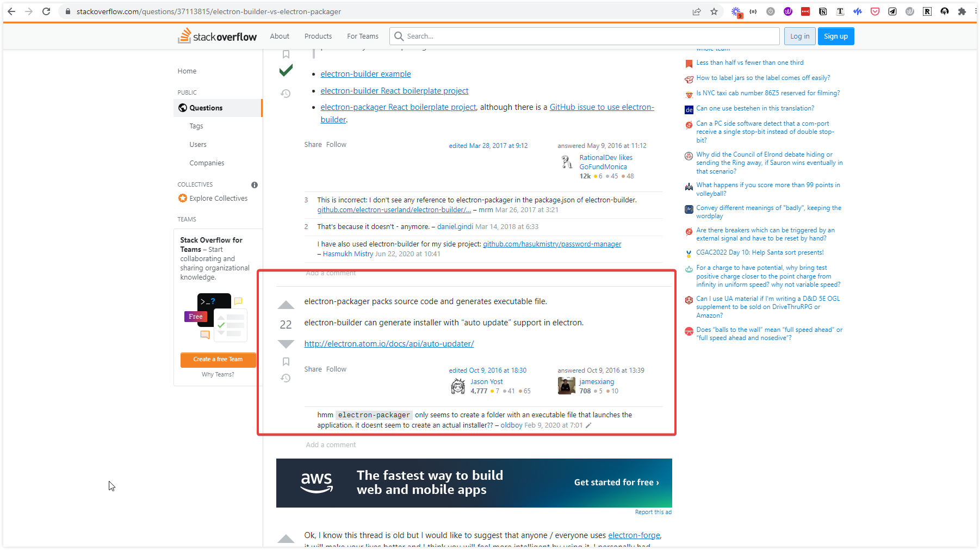Screen dimensions: 980x550
Task: Click the Explore Collectives star icon
Action: coord(183,199)
